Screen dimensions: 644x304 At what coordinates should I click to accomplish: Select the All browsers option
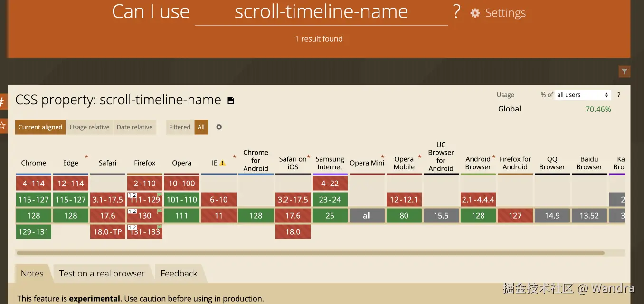[201, 127]
